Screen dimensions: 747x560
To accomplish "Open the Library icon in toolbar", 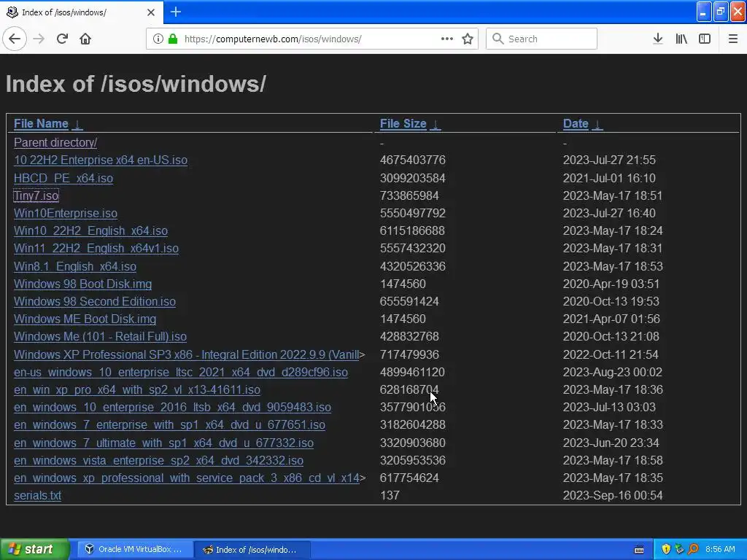I will click(x=681, y=39).
